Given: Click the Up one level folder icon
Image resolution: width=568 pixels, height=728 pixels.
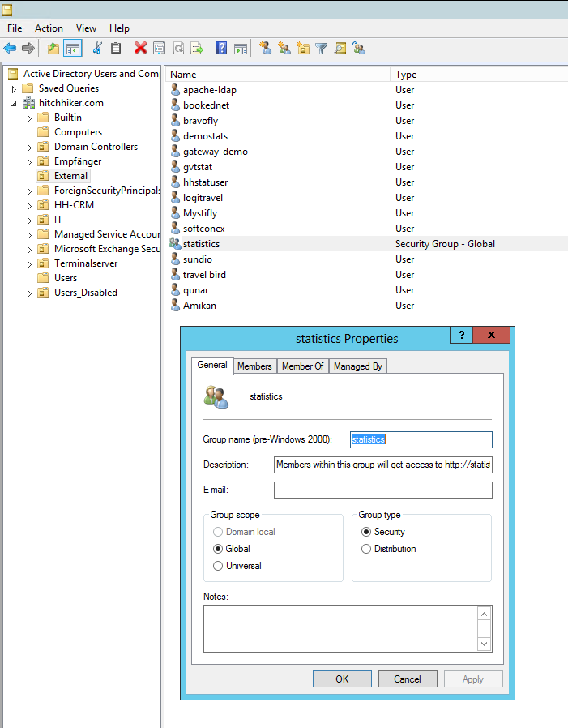Looking at the screenshot, I should coord(53,49).
